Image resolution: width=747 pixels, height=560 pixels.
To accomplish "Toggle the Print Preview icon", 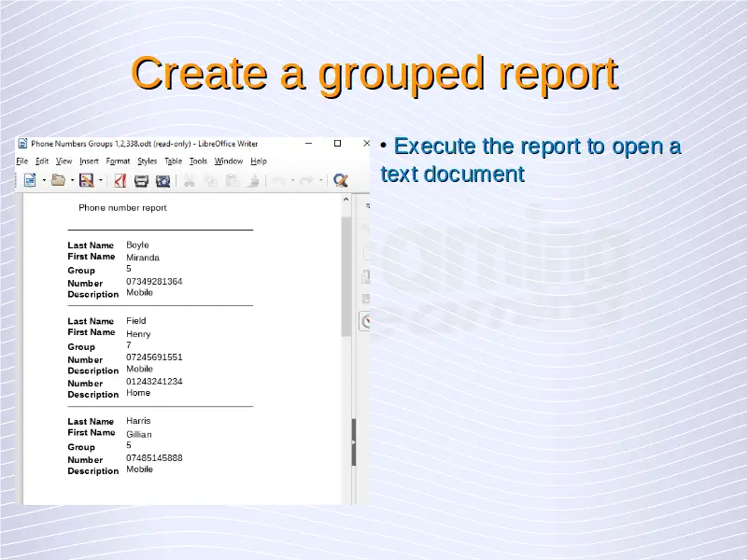I will [x=162, y=181].
